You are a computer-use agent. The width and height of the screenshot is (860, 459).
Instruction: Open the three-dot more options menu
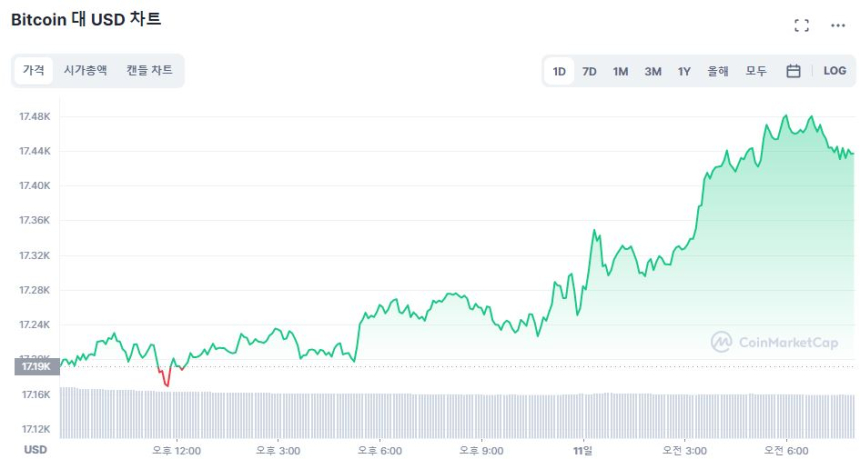pos(838,26)
